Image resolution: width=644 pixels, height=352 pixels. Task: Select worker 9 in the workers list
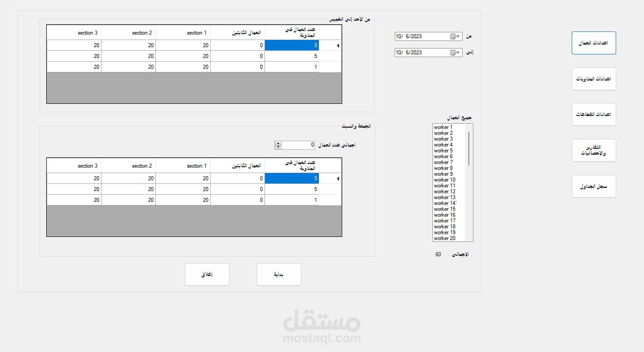click(x=443, y=174)
